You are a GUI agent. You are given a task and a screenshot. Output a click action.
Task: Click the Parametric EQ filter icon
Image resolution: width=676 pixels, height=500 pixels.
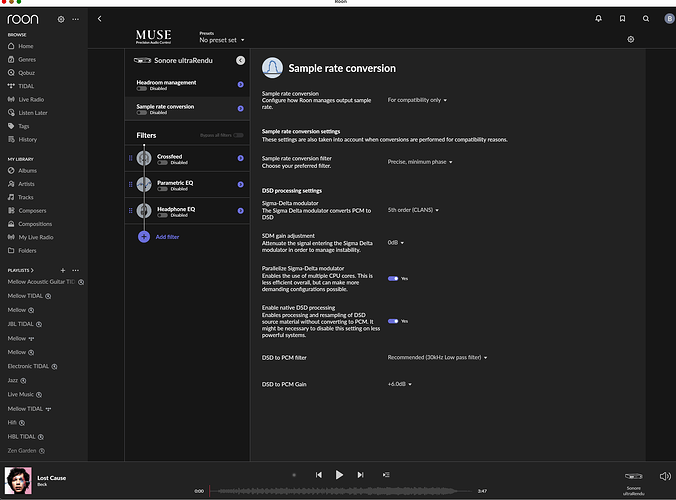point(144,184)
